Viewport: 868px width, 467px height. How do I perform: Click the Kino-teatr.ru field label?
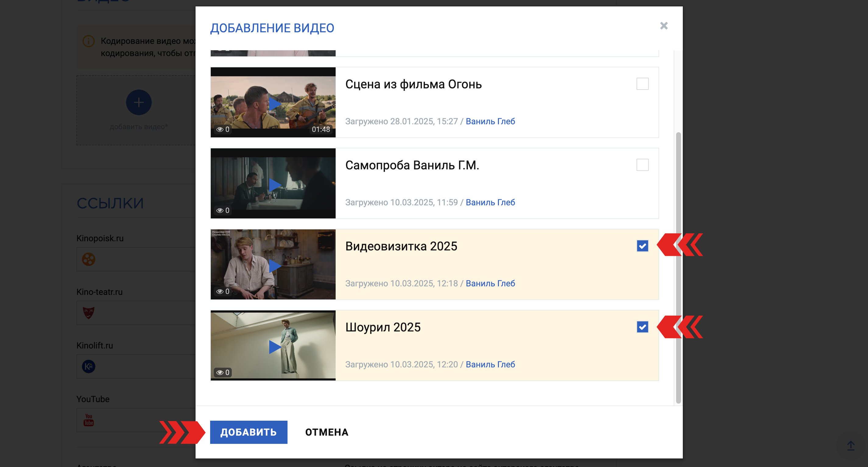click(99, 292)
